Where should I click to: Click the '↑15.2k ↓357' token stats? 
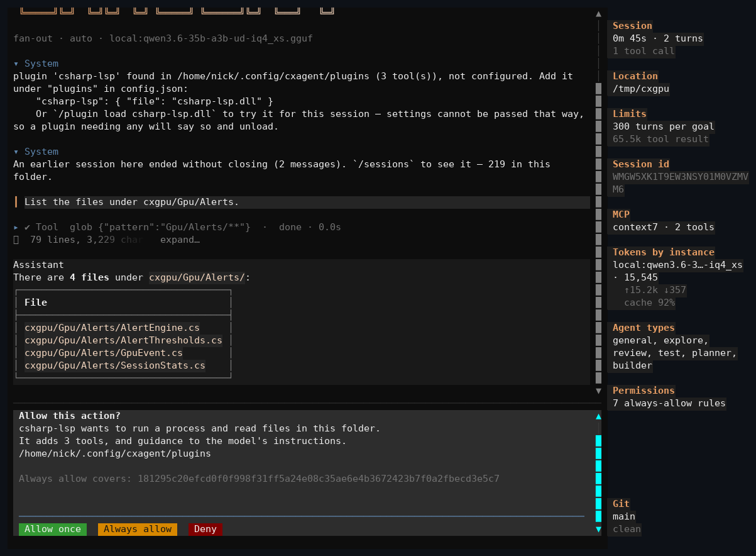point(655,290)
